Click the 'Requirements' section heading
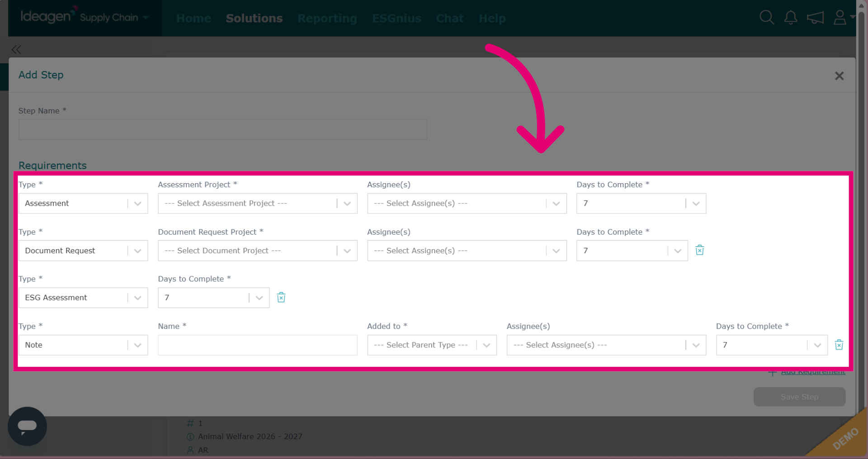 point(52,166)
